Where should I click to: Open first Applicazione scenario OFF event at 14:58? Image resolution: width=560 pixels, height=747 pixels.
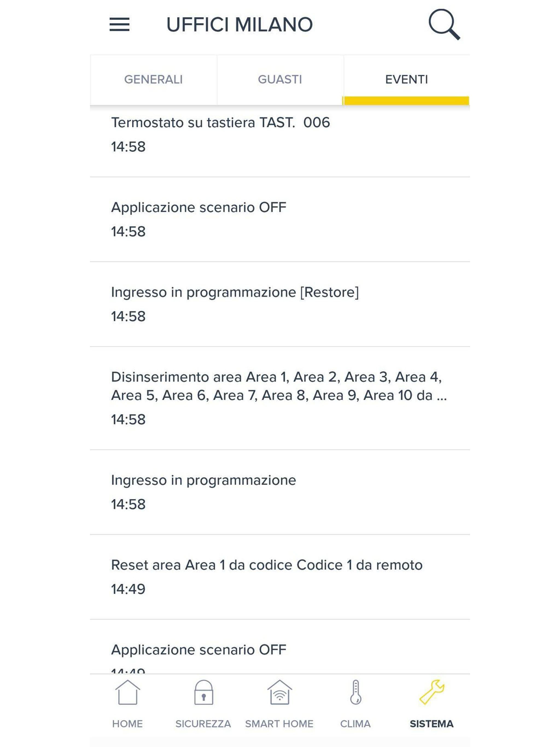pos(280,220)
